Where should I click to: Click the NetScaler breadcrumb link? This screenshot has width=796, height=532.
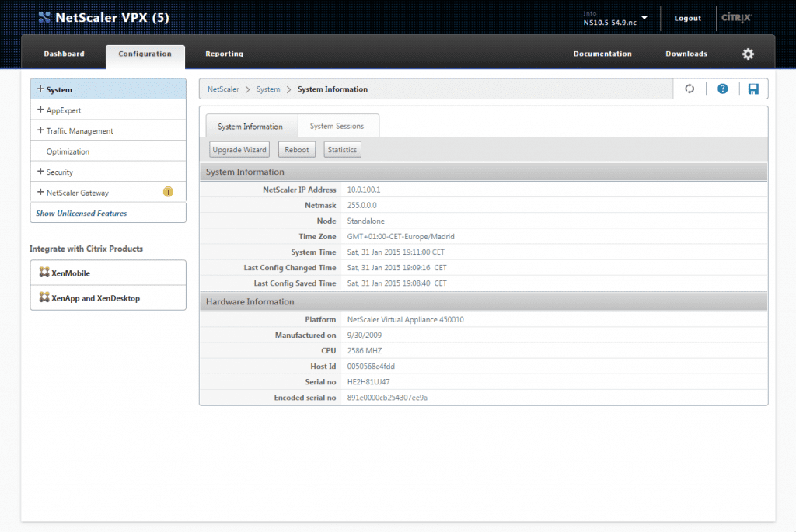[223, 89]
